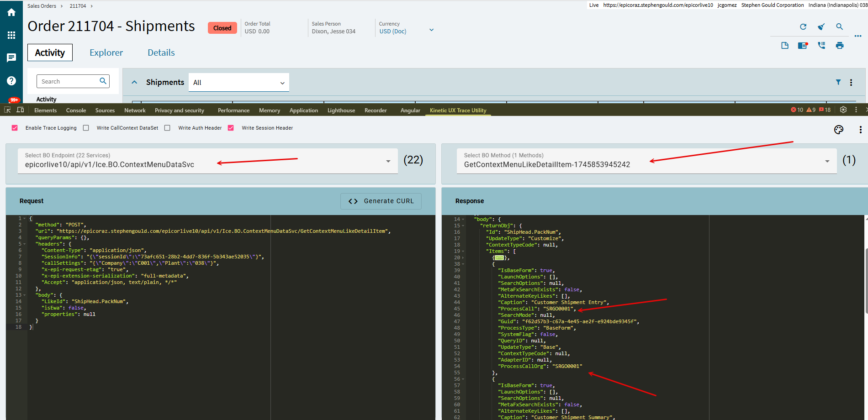The image size is (868, 420).
Task: Click the DevTools error count badge
Action: click(x=797, y=110)
